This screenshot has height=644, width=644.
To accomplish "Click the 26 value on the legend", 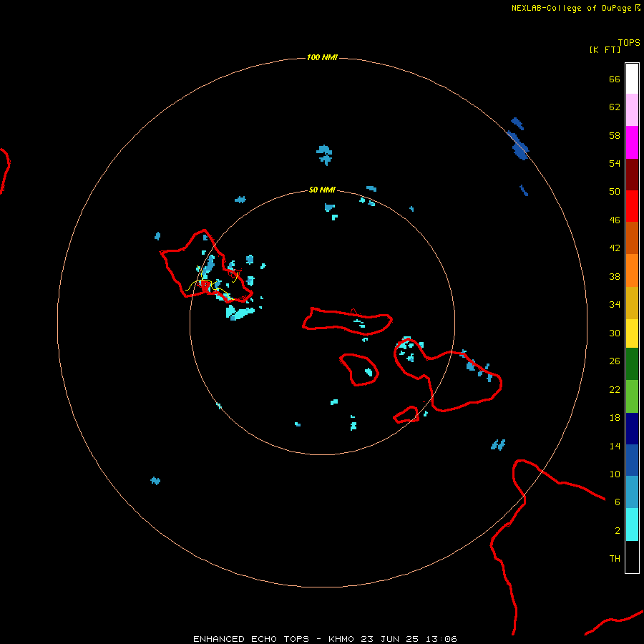I will coord(615,361).
